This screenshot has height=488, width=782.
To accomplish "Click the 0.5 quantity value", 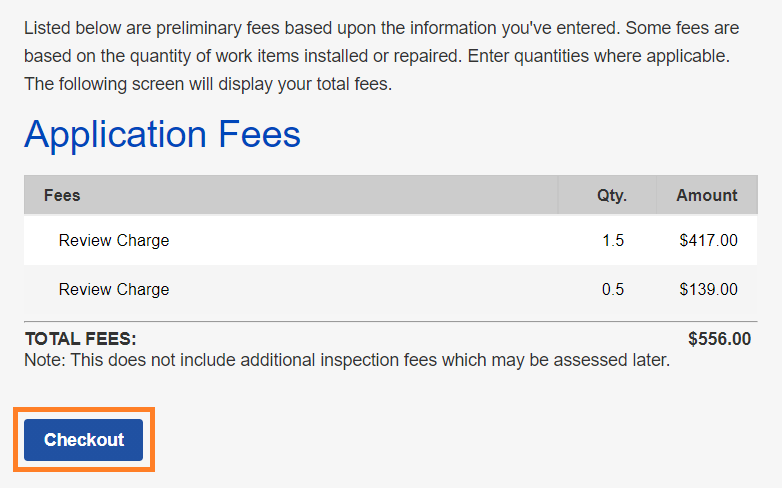I will pyautogui.click(x=613, y=289).
